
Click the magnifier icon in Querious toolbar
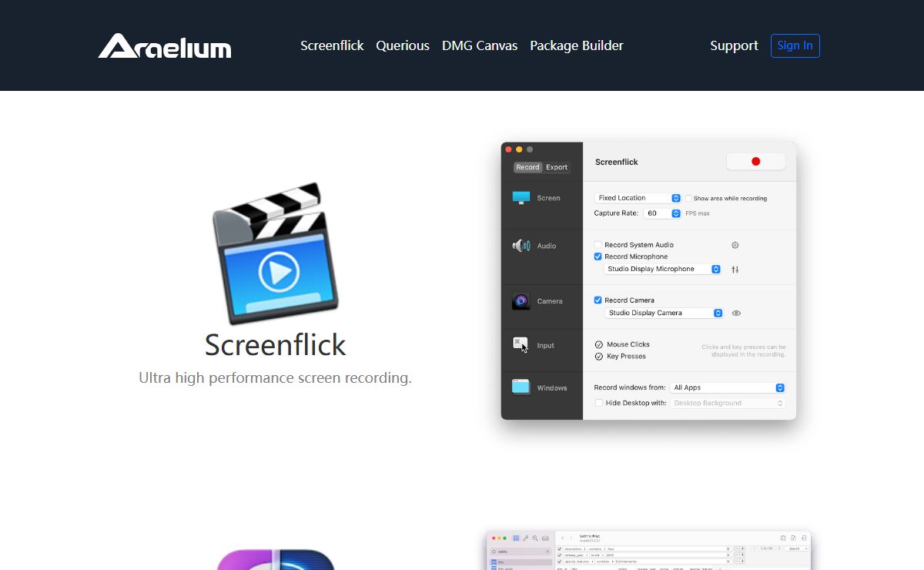(535, 538)
